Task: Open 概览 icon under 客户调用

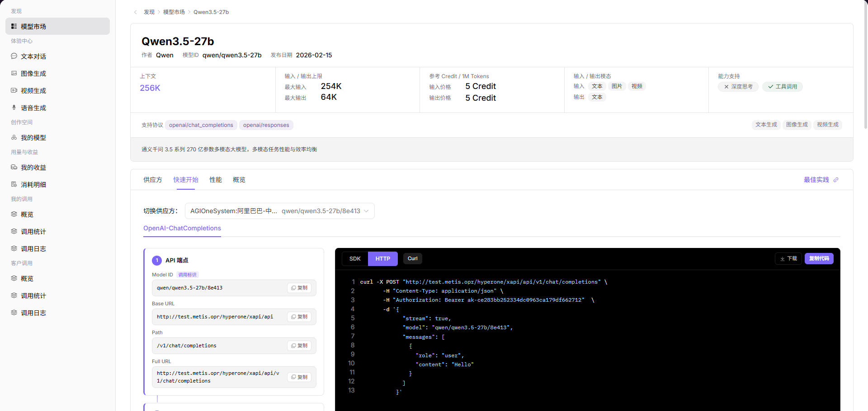Action: pos(14,278)
